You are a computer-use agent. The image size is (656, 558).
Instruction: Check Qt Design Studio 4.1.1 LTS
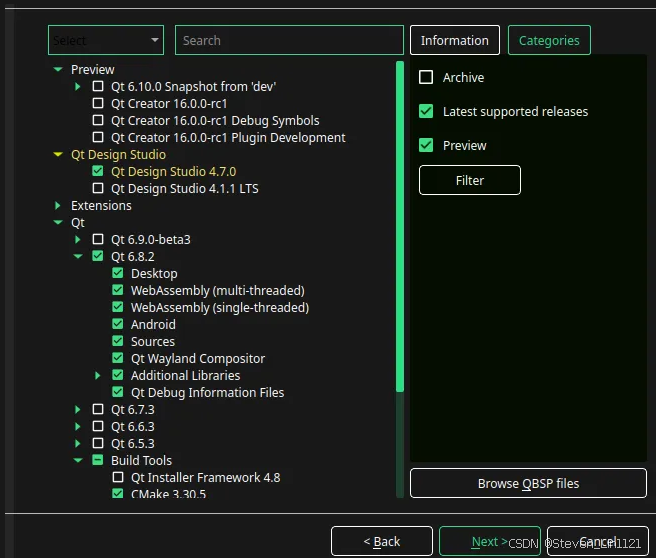tap(98, 188)
